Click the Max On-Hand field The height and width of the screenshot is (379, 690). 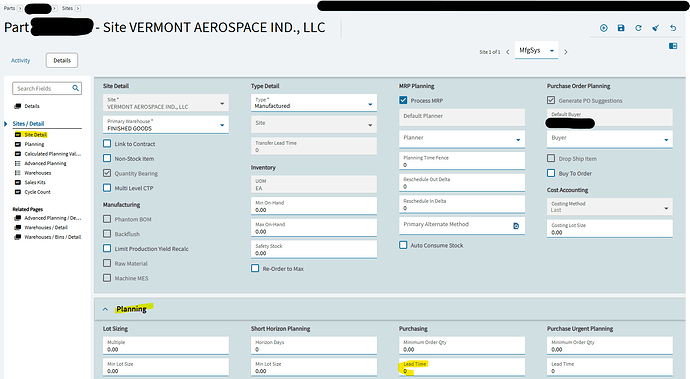pos(314,228)
